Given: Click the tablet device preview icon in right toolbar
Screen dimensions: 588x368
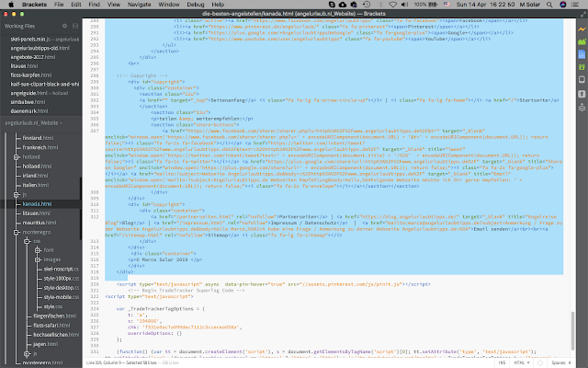Looking at the screenshot, I should pyautogui.click(x=582, y=80).
